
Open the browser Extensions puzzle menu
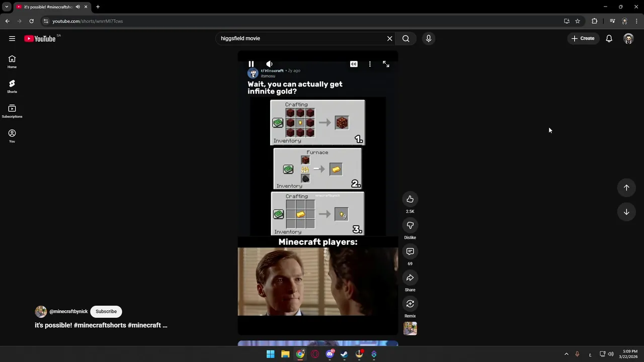(595, 21)
